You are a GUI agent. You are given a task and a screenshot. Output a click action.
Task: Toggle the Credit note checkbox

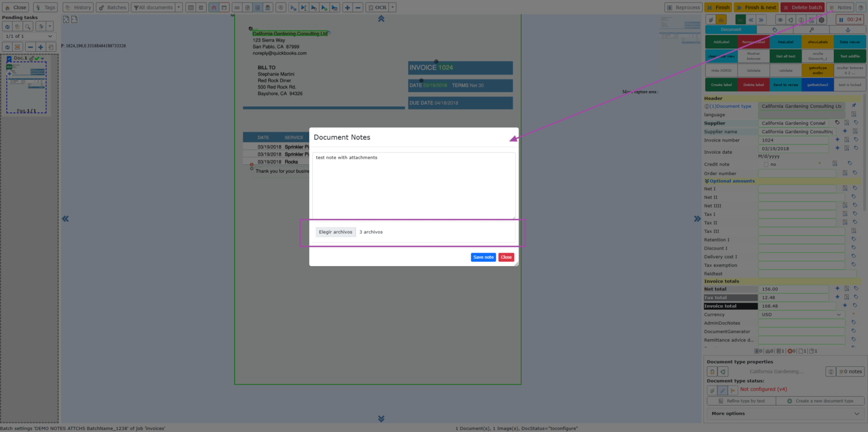click(x=766, y=165)
